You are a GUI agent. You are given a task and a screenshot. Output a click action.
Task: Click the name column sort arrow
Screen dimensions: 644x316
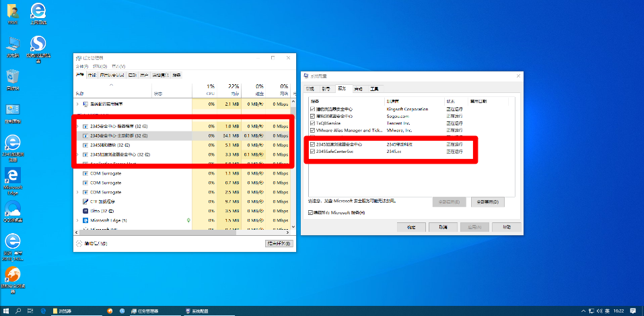click(x=111, y=85)
